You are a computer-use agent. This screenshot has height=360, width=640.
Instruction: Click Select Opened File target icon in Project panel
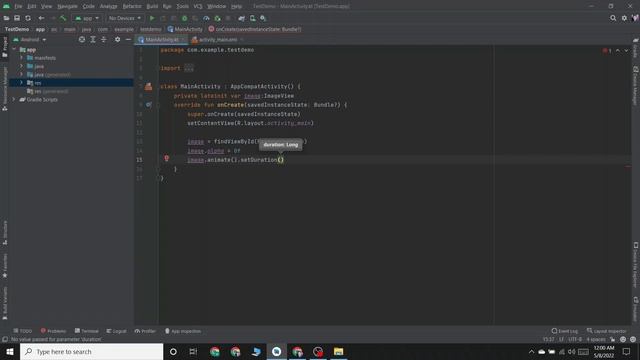82,39
